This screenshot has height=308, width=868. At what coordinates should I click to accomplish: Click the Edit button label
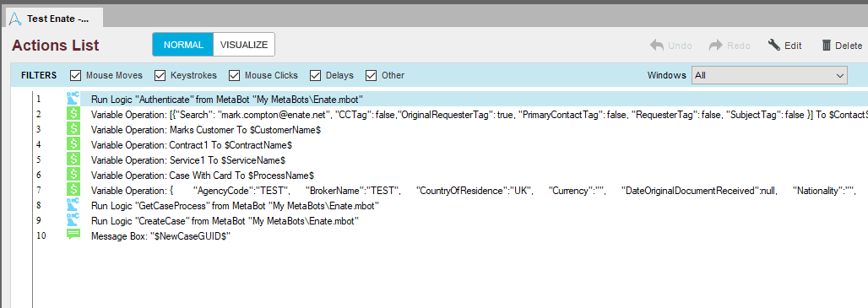point(793,46)
